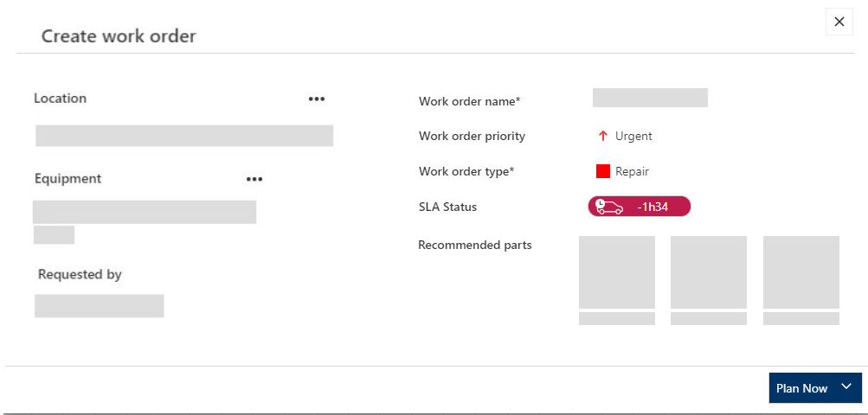Click the small equipment tag below Equipment field
This screenshot has height=415, width=868.
point(54,234)
